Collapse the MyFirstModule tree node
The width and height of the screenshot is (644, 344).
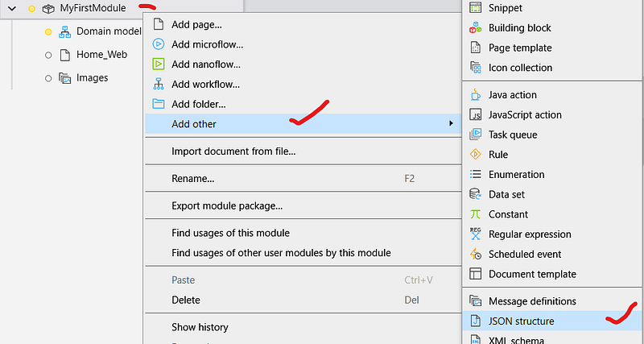pos(12,8)
